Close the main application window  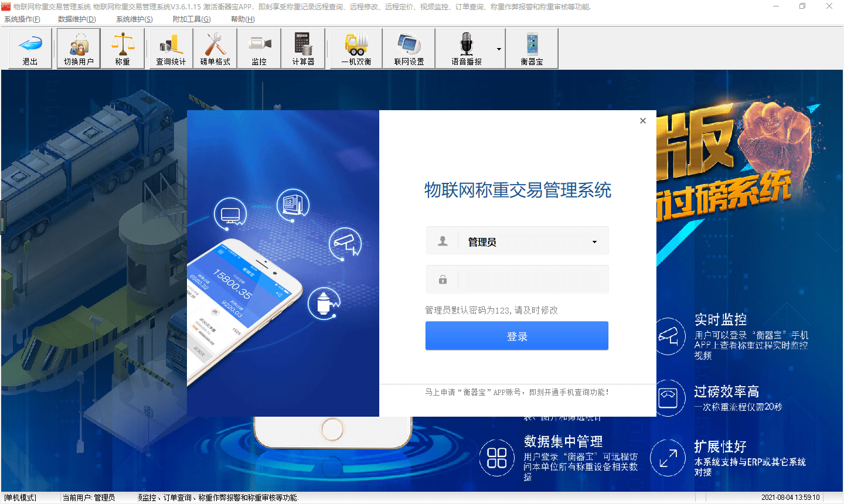click(829, 6)
